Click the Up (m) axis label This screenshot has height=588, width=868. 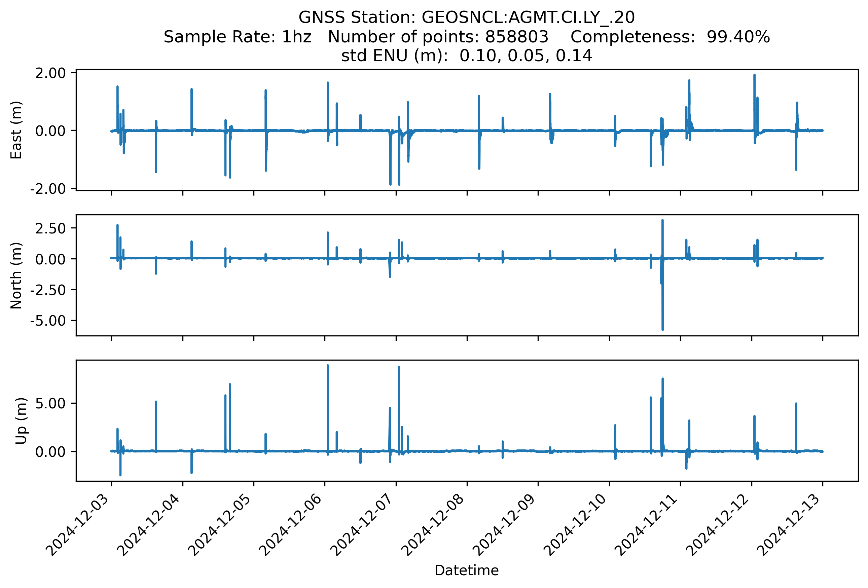tap(21, 421)
